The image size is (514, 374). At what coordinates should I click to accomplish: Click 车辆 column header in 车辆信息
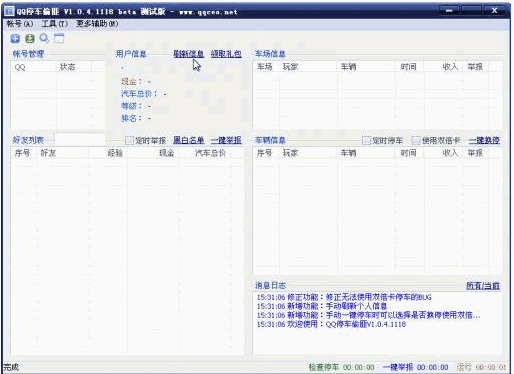click(366, 153)
